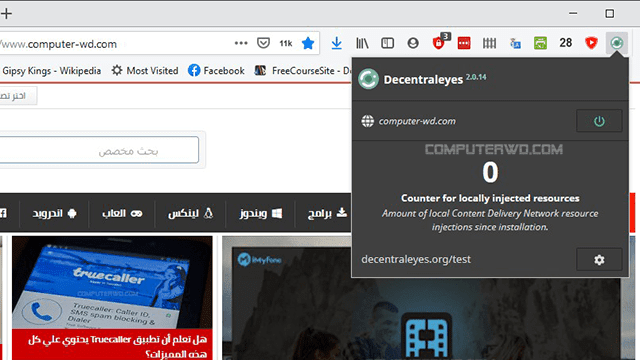Screen dimensions: 640x360
Task: Click 'Counter for locally injected resources' text
Action: pos(490,198)
